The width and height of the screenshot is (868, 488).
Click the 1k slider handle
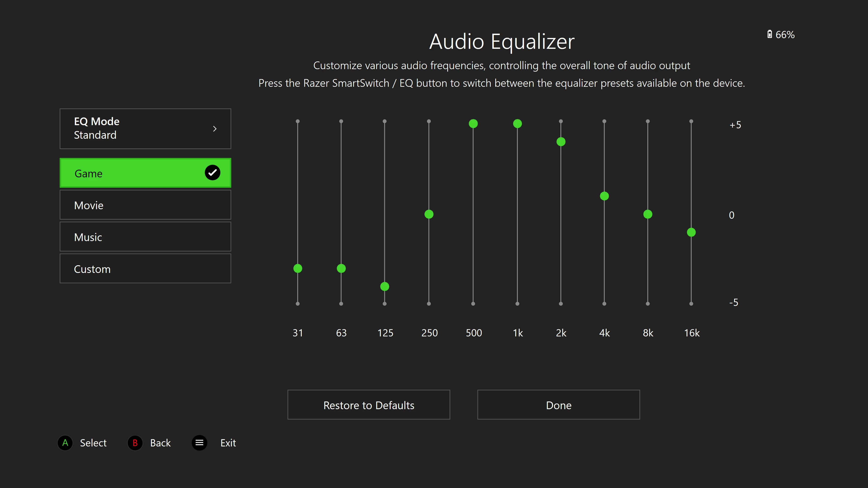[518, 124]
